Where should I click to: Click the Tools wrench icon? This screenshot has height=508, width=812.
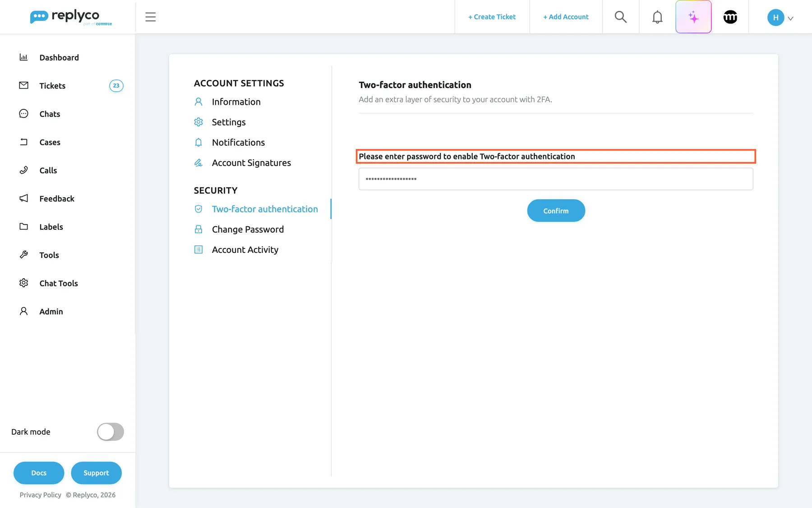23,255
